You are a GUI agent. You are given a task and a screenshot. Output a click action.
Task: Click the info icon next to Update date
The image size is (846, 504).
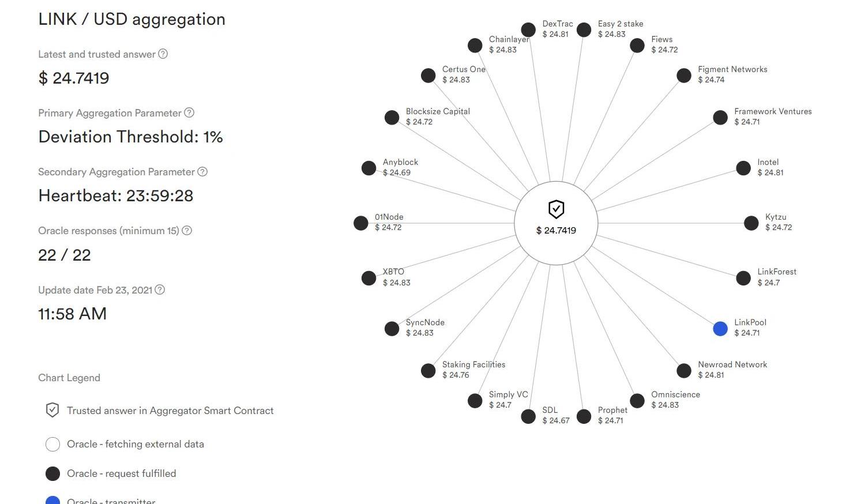[x=160, y=289]
